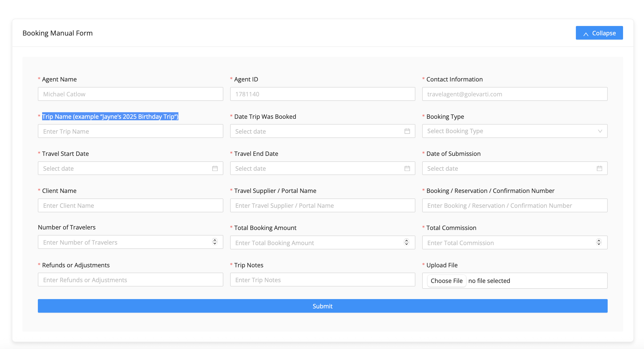This screenshot has height=349, width=644.
Task: Click into the Trip Notes field
Action: pos(322,280)
